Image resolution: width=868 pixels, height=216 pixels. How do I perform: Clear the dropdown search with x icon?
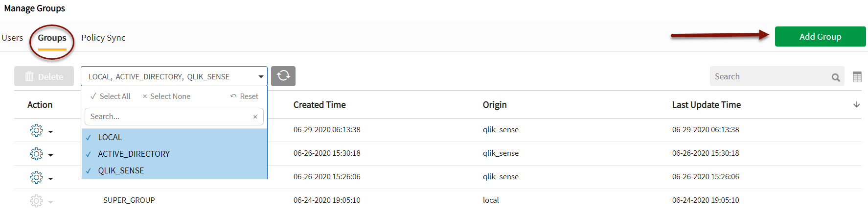(x=255, y=117)
